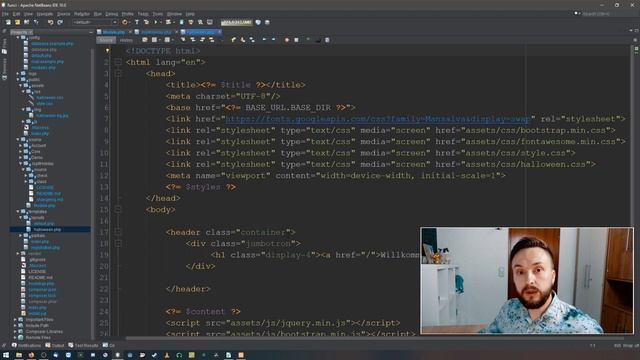
Task: Click the webcam video overlay
Action: [x=527, y=281]
